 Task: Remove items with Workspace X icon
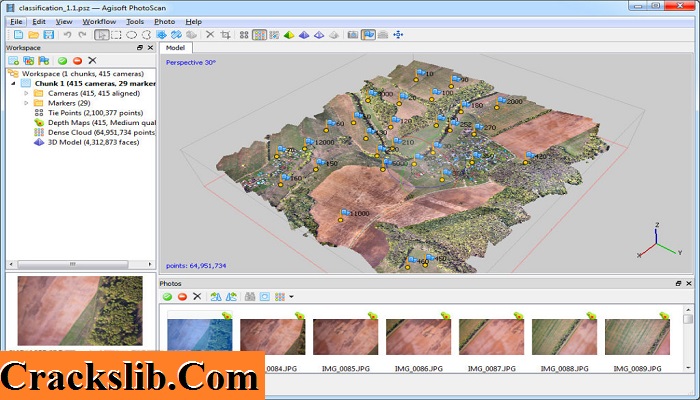[x=92, y=60]
